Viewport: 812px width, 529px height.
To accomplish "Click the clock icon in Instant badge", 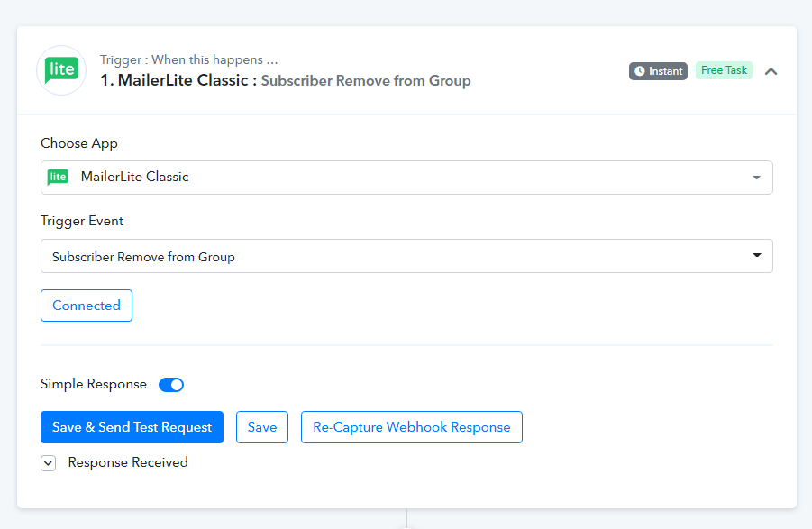I will point(640,71).
